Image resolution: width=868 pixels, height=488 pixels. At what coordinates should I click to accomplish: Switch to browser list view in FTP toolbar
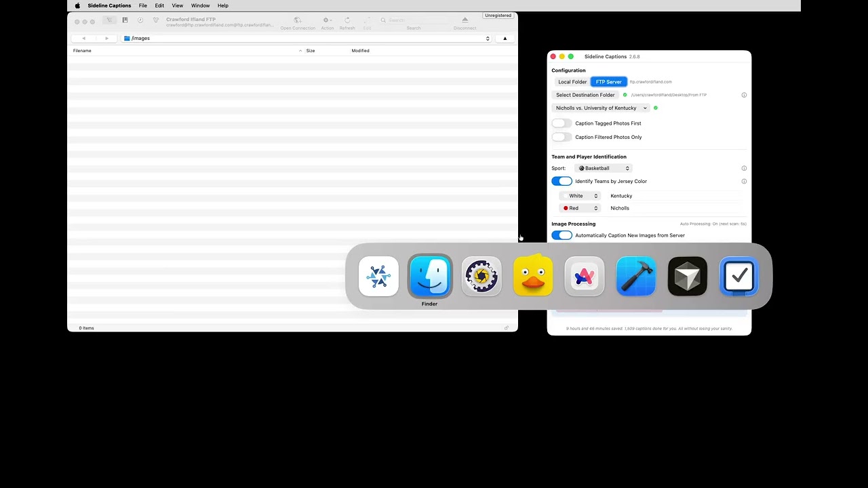click(x=109, y=20)
